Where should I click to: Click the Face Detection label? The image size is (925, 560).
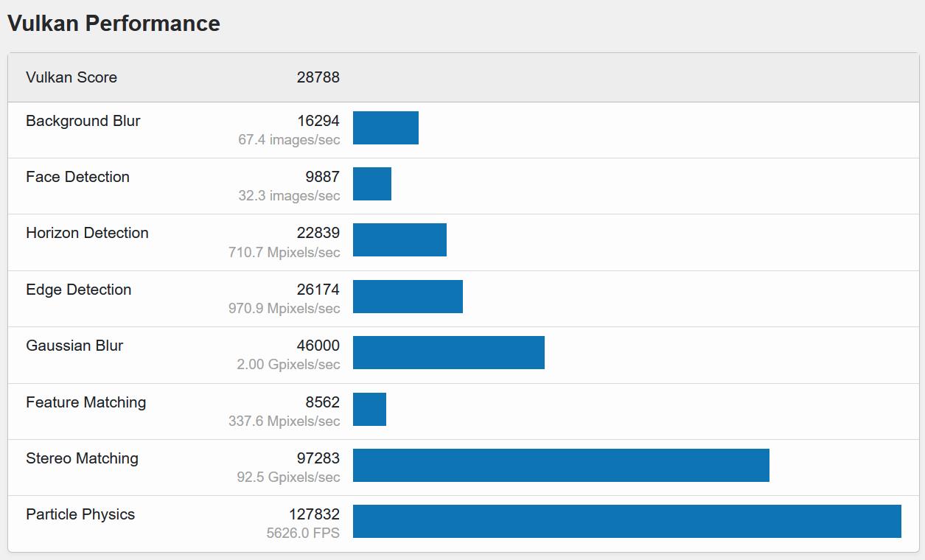point(77,177)
